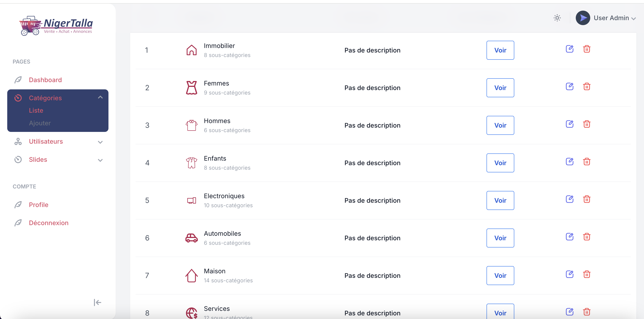Click the Electroniques devices icon
The image size is (644, 319).
pyautogui.click(x=191, y=201)
